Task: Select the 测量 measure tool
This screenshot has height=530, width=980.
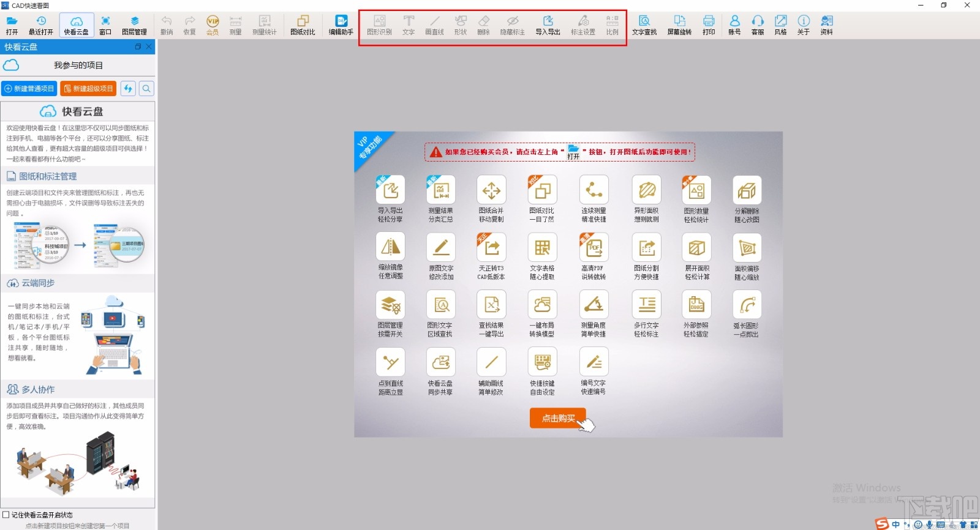Action: 236,25
